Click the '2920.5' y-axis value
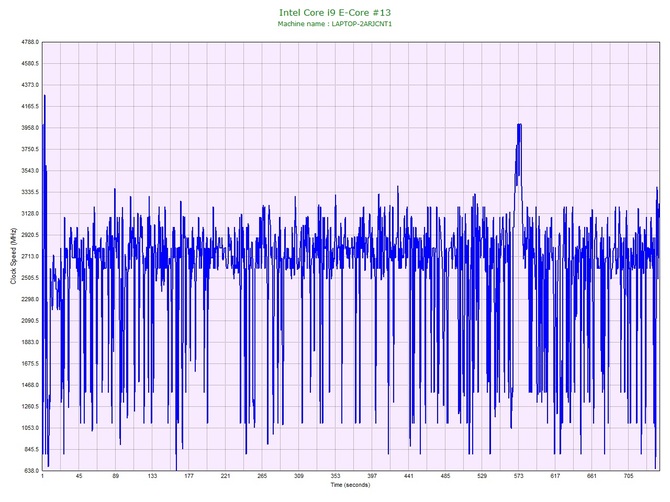Viewport: 670px width, 502px height. point(30,235)
